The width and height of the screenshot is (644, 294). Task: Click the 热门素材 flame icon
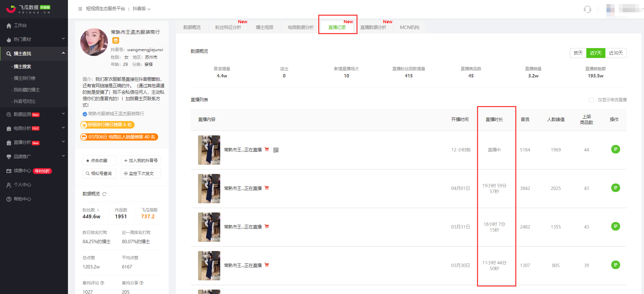click(9, 40)
